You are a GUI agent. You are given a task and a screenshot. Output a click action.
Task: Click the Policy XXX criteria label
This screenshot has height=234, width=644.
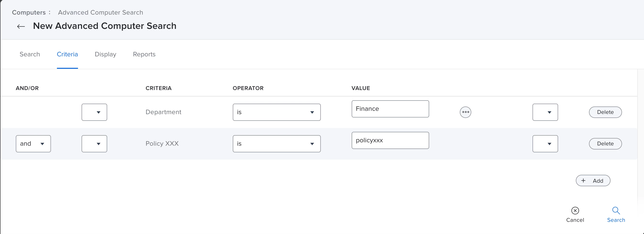tap(162, 144)
